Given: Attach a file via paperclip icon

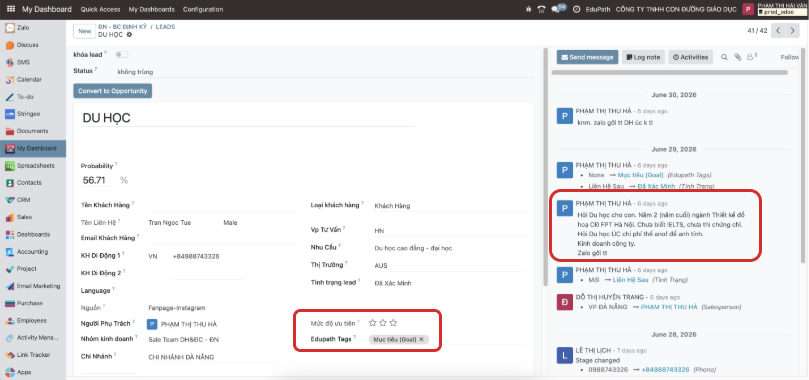Looking at the screenshot, I should [738, 57].
